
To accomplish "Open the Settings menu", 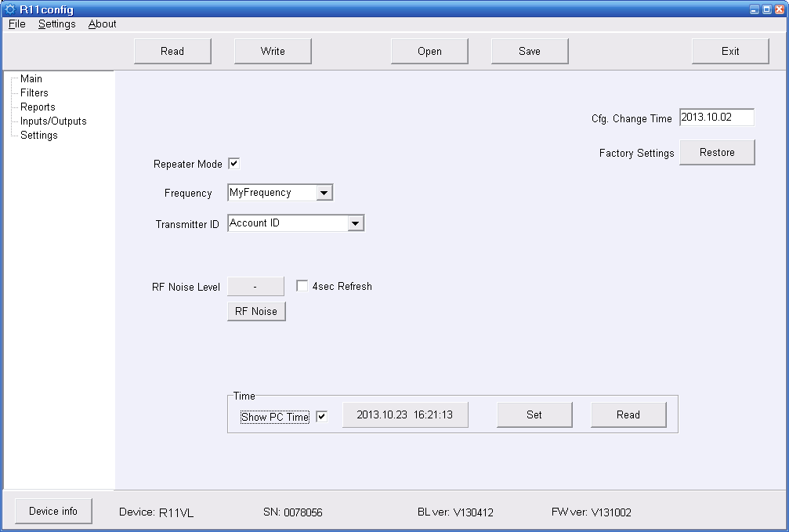I will (x=56, y=24).
